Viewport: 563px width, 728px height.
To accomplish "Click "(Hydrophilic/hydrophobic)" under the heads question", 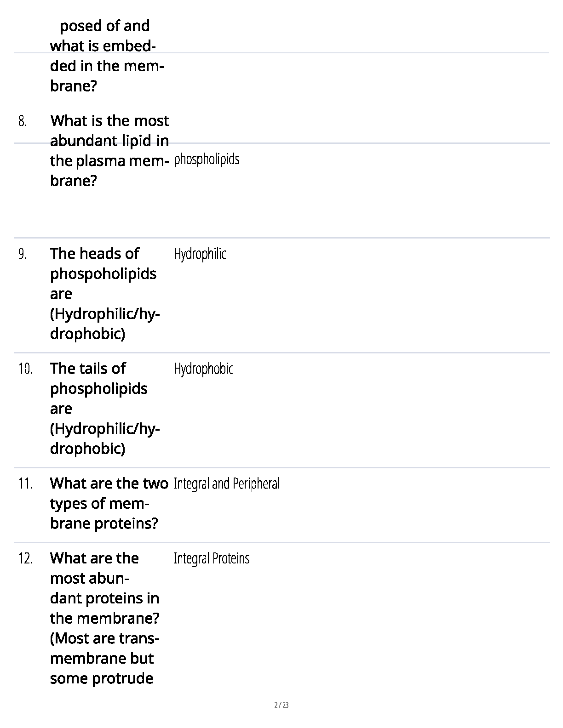I will 104,324.
